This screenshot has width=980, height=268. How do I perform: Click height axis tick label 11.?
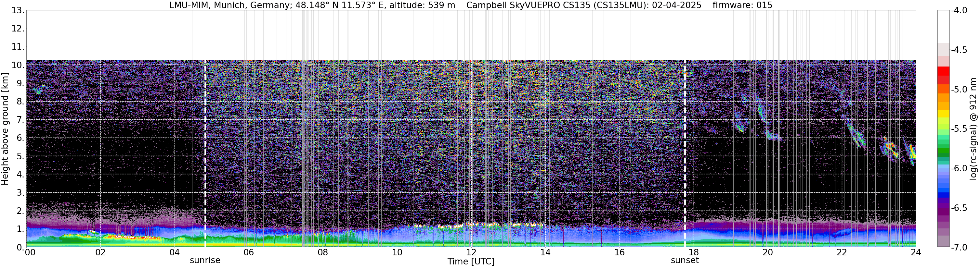[18, 47]
